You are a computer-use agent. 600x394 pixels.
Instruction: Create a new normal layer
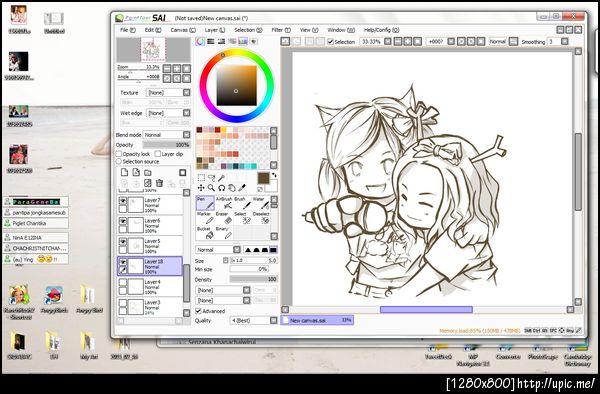point(124,173)
